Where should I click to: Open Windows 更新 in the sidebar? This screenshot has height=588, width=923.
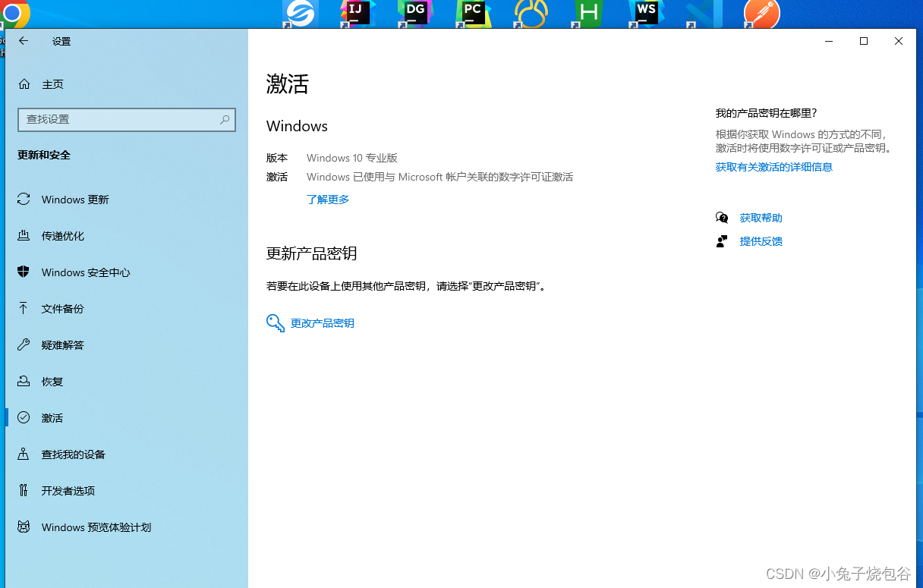(x=126, y=200)
